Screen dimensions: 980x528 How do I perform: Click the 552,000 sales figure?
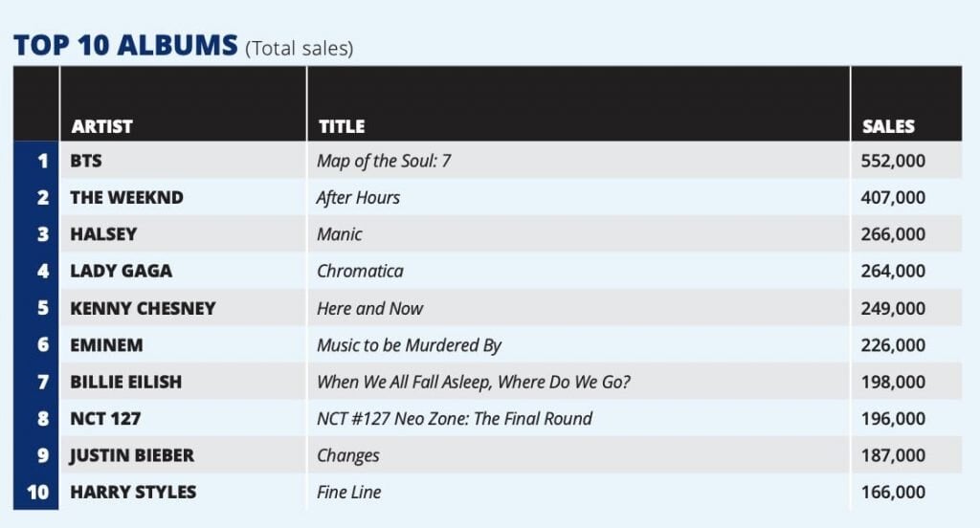pos(894,161)
